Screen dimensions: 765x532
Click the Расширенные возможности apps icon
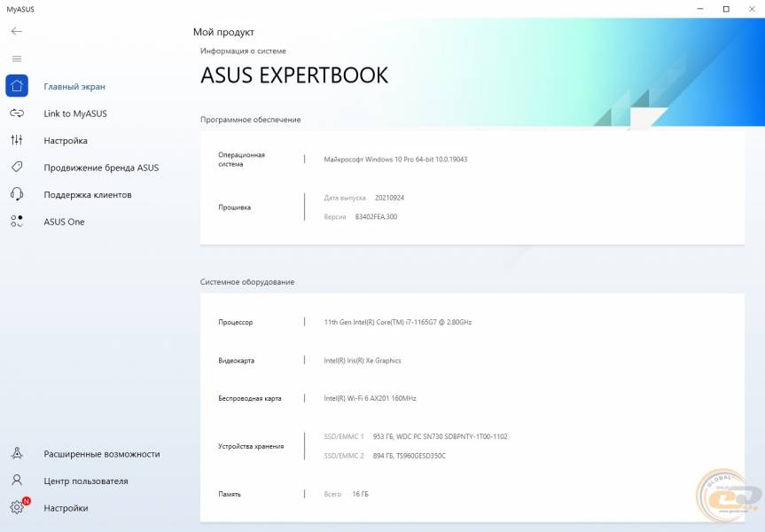pyautogui.click(x=17, y=453)
